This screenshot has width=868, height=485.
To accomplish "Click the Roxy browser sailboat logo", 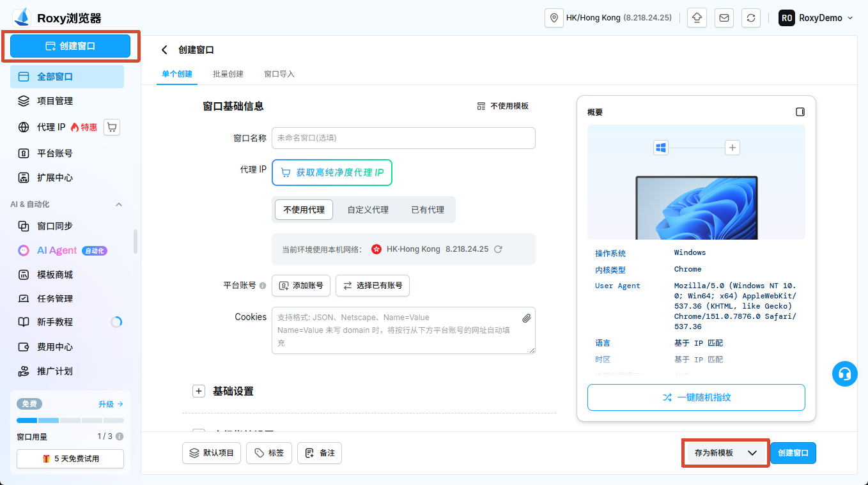I will [22, 17].
